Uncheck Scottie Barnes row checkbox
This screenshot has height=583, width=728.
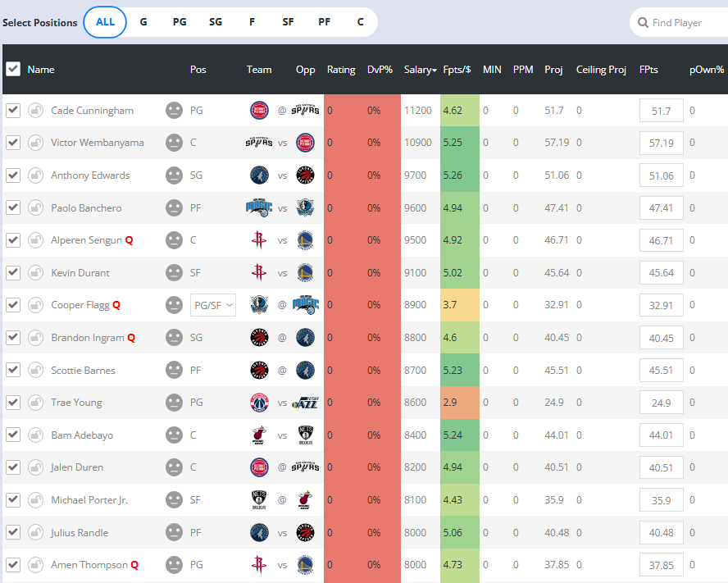coord(13,371)
